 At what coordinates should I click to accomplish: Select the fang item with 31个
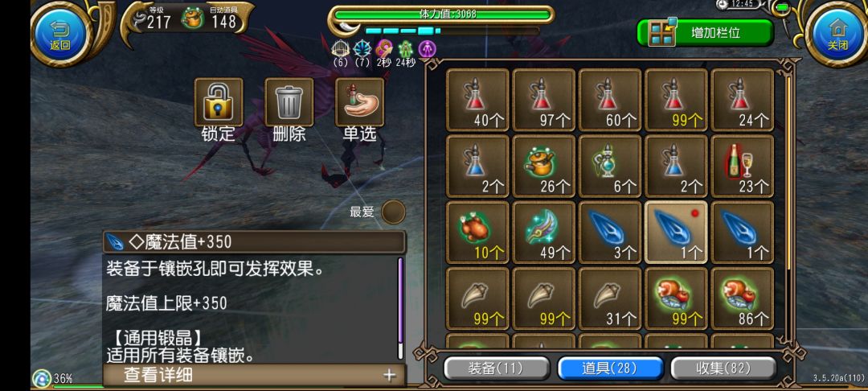pyautogui.click(x=609, y=298)
